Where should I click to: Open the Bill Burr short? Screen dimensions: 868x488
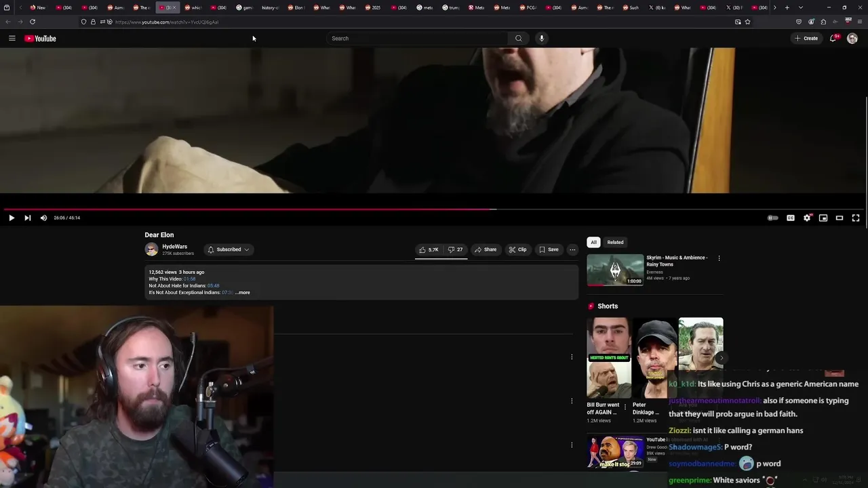coord(609,358)
